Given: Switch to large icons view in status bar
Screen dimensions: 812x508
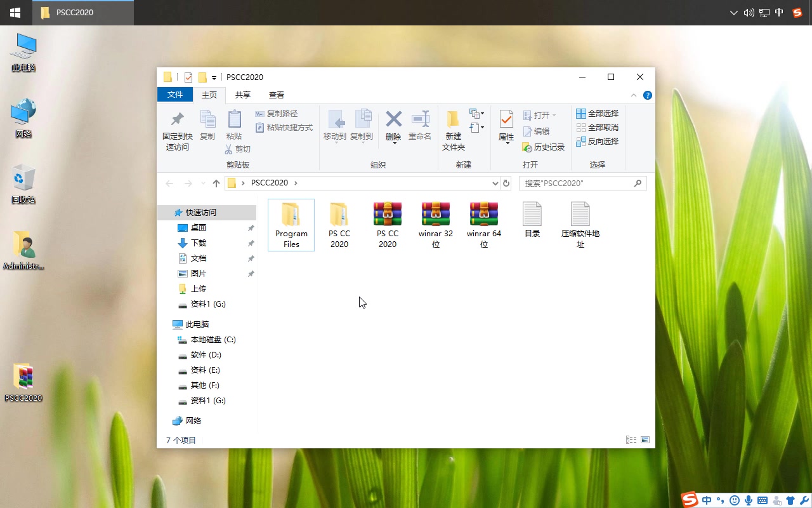Looking at the screenshot, I should pyautogui.click(x=645, y=439).
